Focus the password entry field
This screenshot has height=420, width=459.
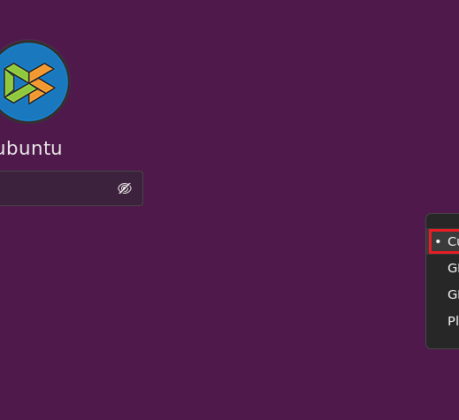[x=71, y=188]
